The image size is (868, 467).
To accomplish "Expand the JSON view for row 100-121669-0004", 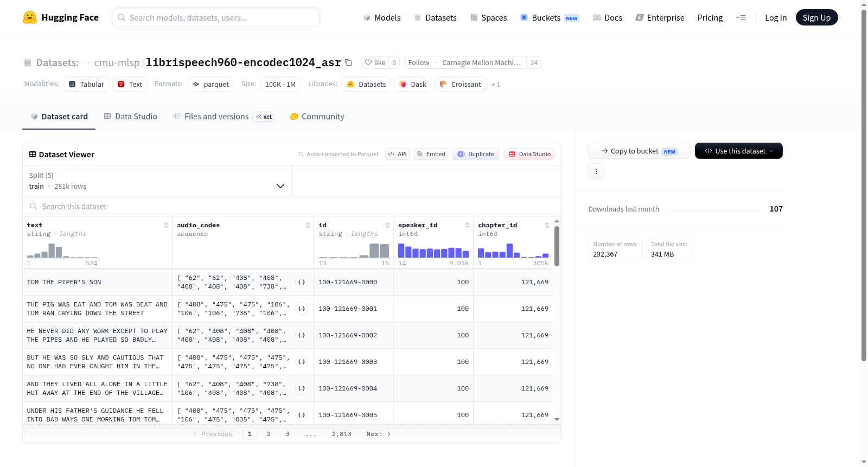I will point(302,388).
